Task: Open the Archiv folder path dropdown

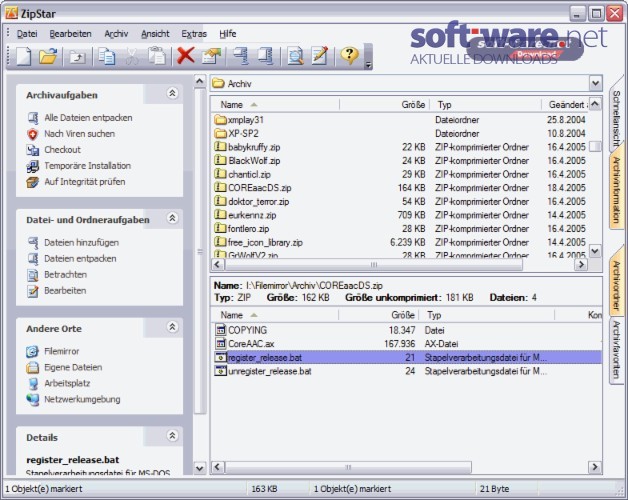Action: click(595, 83)
